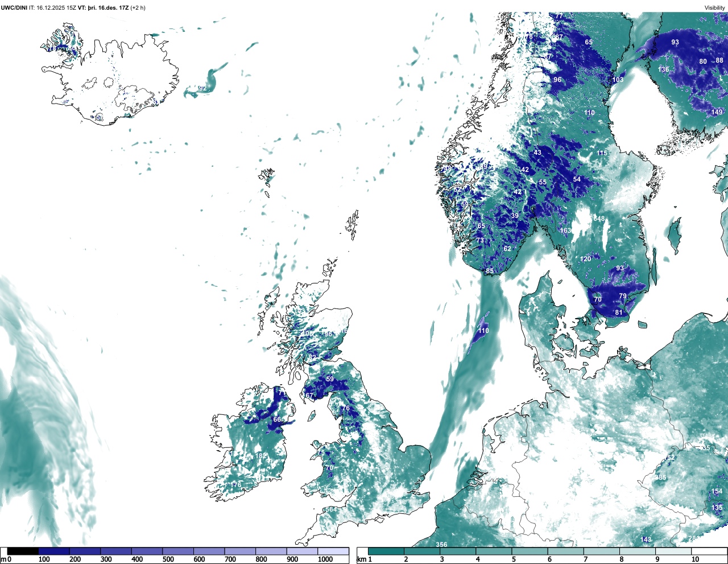The image size is (728, 564).
Task: Click the '39' visibility value on the map
Action: [515, 216]
